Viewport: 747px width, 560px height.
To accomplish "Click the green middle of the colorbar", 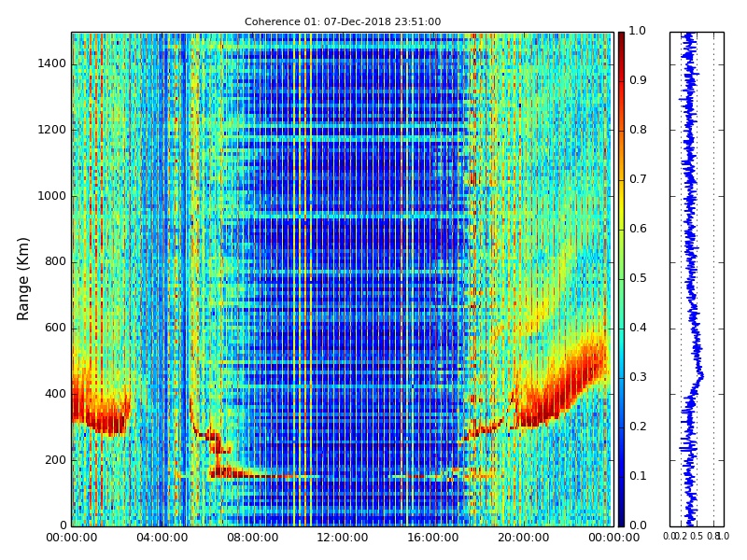I will point(621,279).
